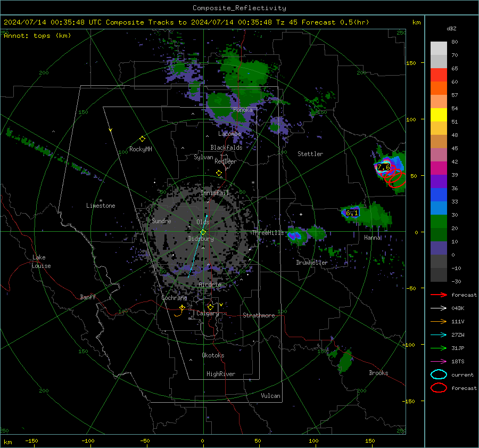Screen dimensions: 479x448
Task: Click the Okotoks city label
Action: click(x=213, y=355)
